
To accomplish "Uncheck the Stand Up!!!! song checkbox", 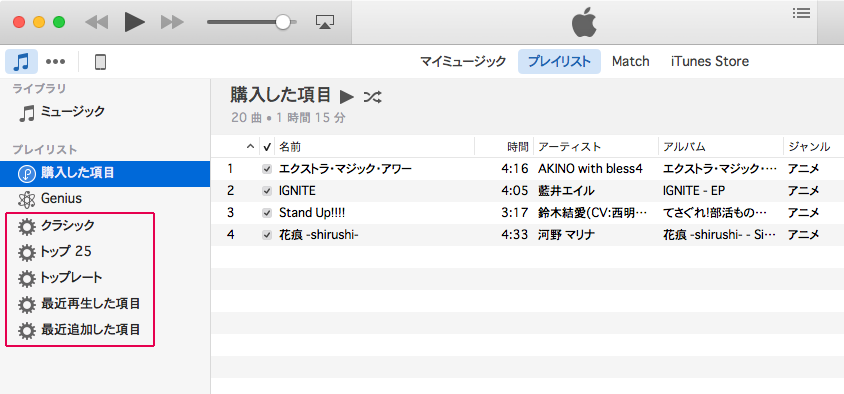I will (266, 213).
